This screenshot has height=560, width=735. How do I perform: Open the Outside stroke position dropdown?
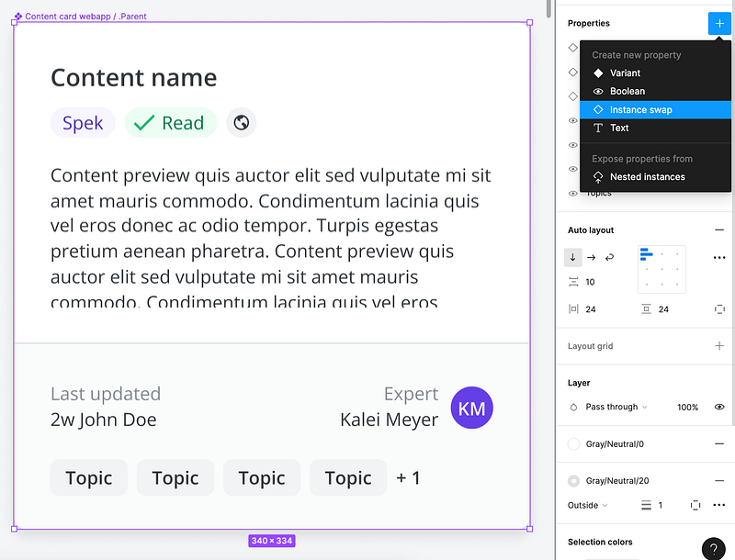click(x=587, y=505)
